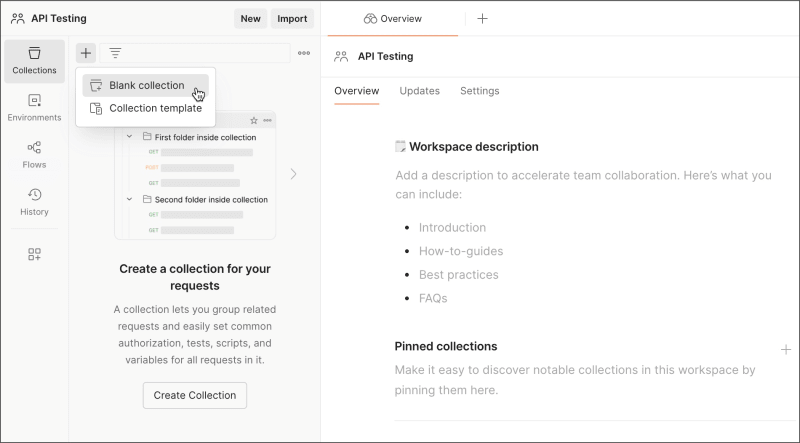This screenshot has width=800, height=443.
Task: Open the three-dot options next to search field
Action: point(304,53)
